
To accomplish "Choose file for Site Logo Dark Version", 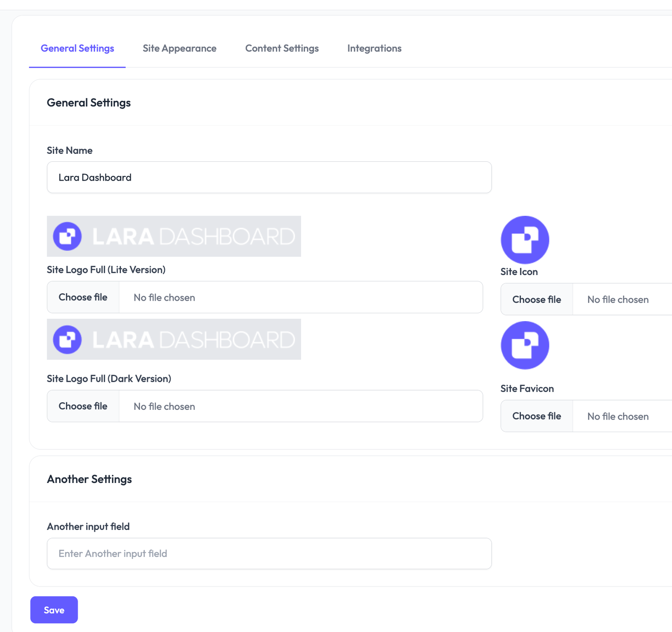I will tap(83, 406).
